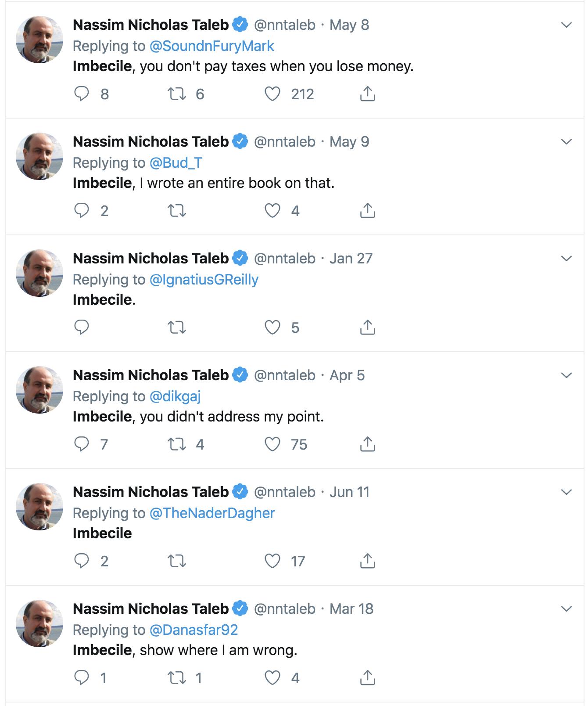Like the Jan 27 tweet to @IgnatiusGReilly
Viewport: 588px width, 706px height.
click(272, 328)
